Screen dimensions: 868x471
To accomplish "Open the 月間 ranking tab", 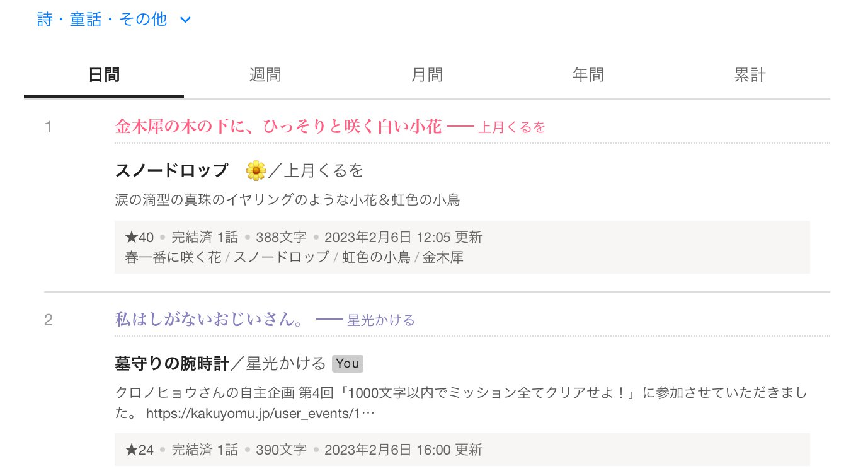I will pyautogui.click(x=426, y=76).
